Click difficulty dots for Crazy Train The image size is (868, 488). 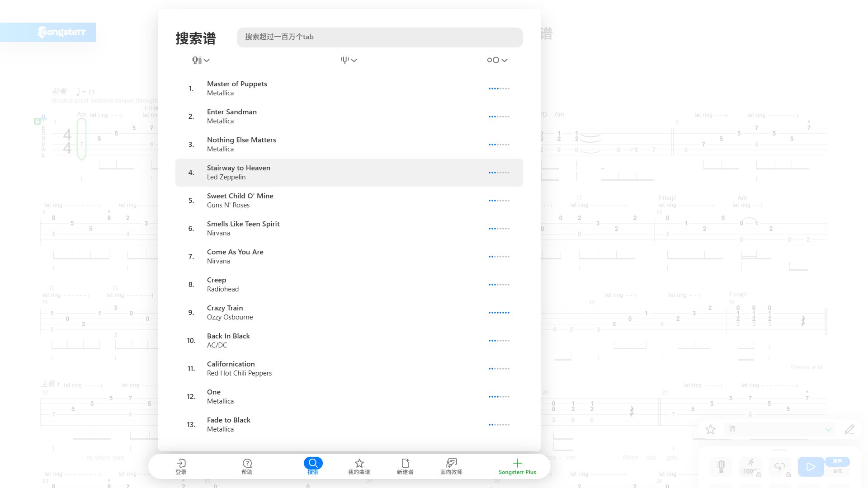(499, 313)
